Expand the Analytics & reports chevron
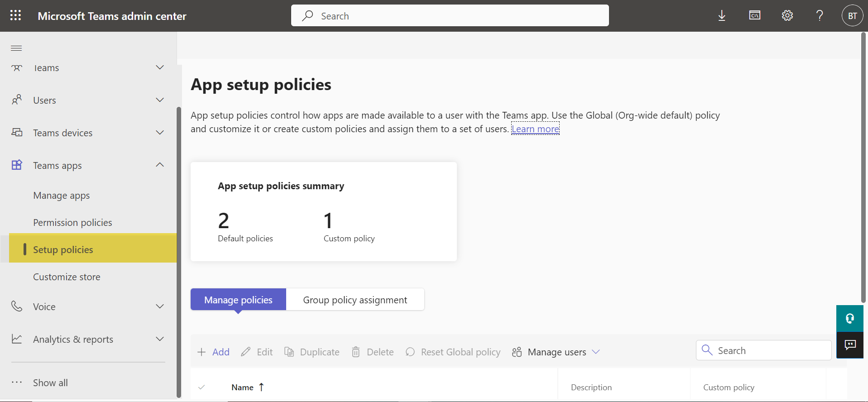The height and width of the screenshot is (402, 868). click(160, 339)
